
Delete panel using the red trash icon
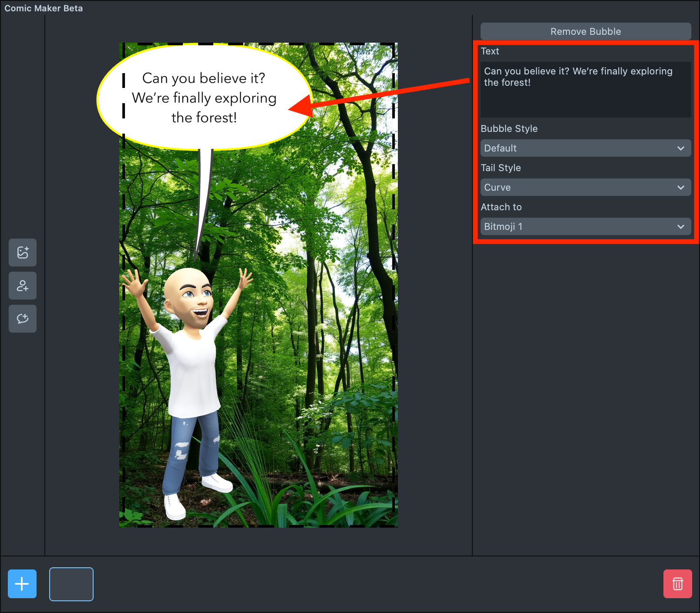pyautogui.click(x=677, y=584)
